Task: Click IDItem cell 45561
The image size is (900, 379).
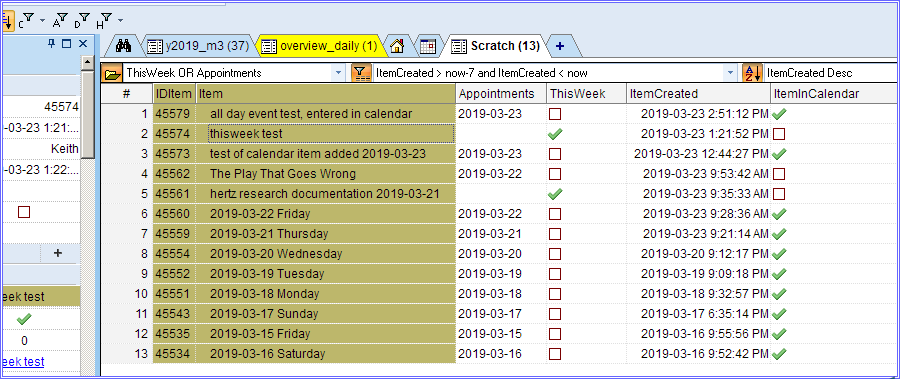Action: coord(174,194)
